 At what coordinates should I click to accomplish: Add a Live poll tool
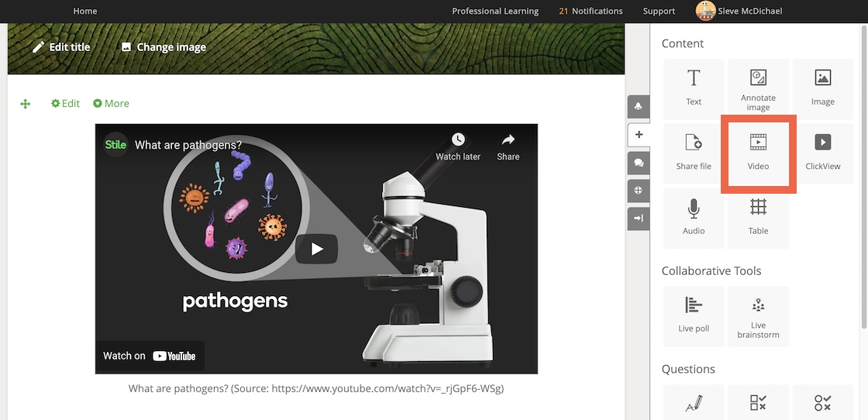click(x=694, y=316)
